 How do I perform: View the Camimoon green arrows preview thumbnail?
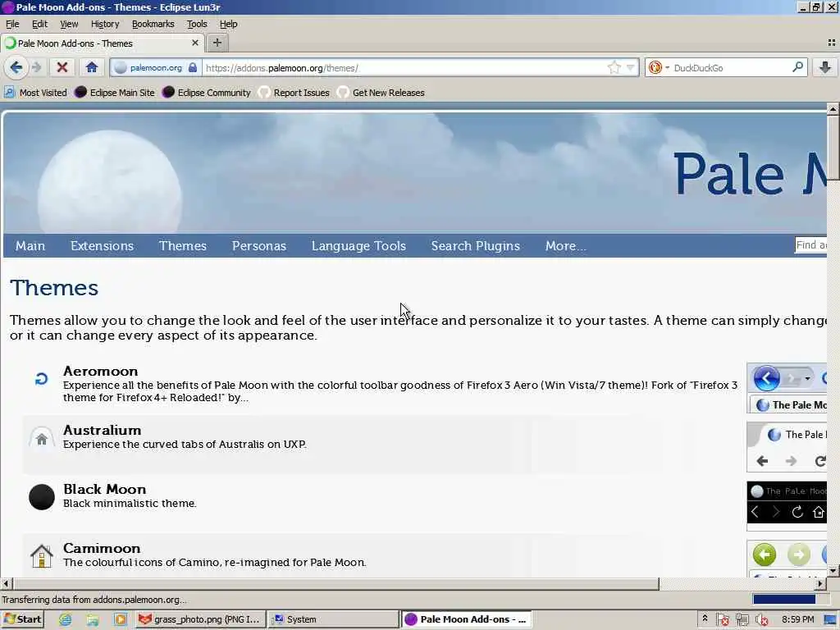coord(787,558)
